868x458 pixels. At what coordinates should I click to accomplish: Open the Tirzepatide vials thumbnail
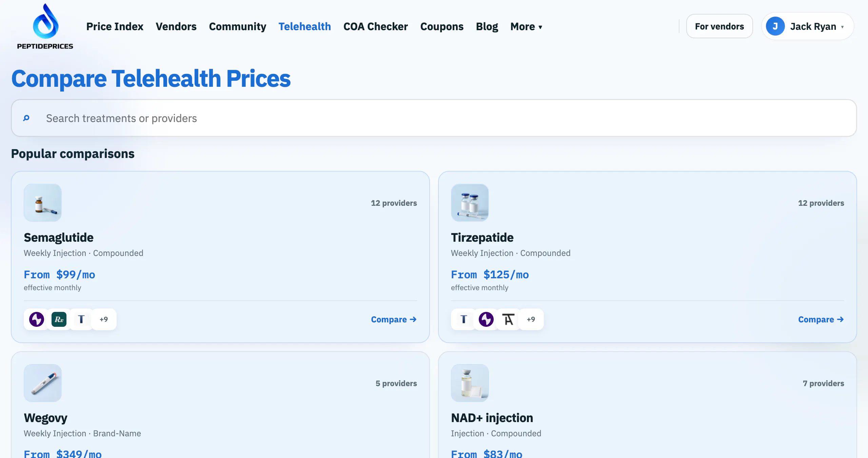click(x=470, y=203)
